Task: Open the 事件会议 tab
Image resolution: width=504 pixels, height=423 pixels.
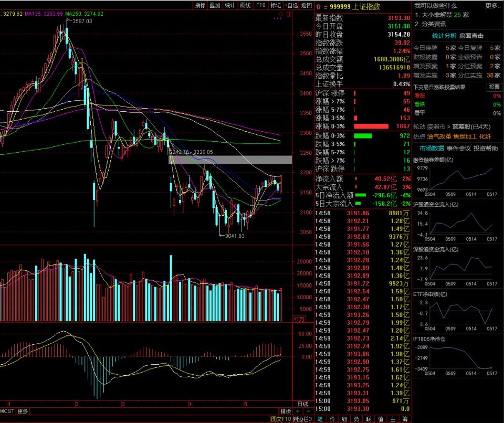Action: coord(458,148)
